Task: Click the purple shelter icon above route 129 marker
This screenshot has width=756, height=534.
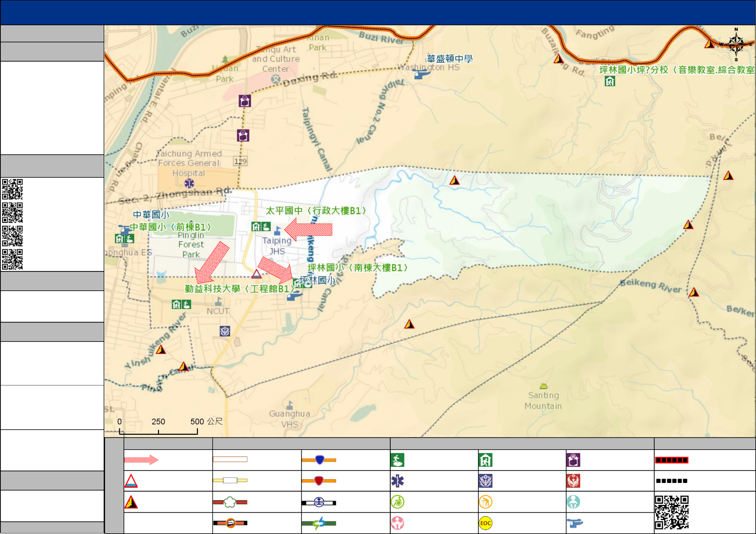Action: click(x=243, y=135)
